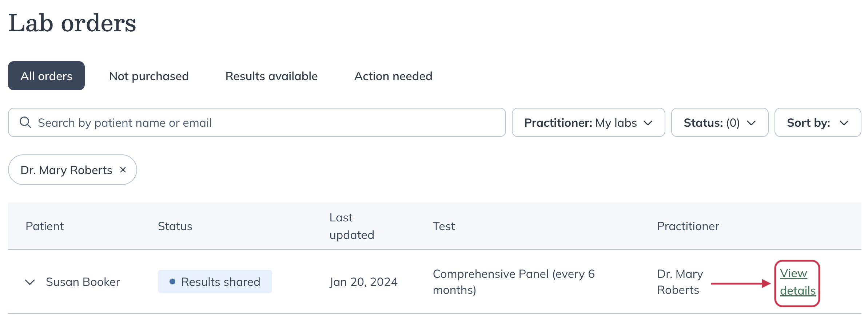Click the Practitioner column header
Viewport: 868px width, 319px height.
(688, 226)
